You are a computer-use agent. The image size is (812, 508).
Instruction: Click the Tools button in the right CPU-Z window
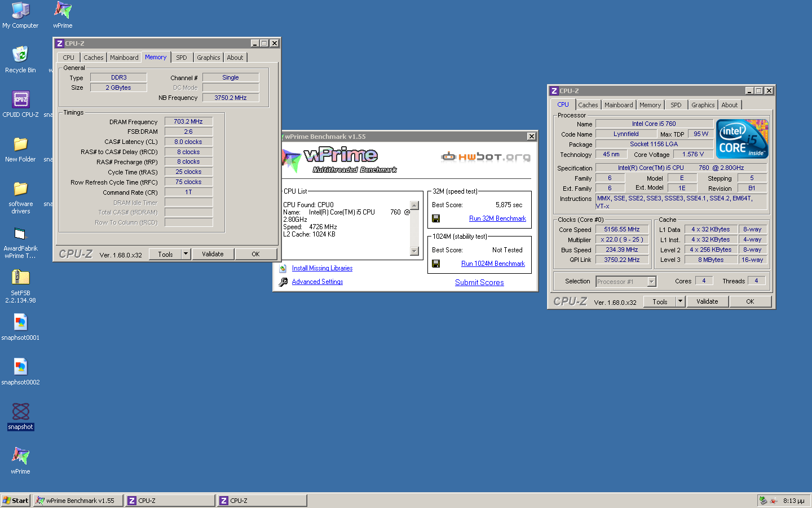[660, 301]
